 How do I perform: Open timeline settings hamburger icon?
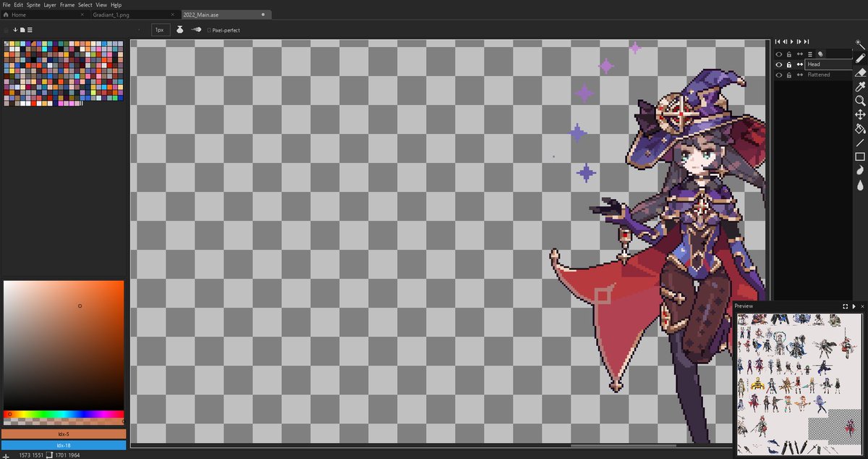(810, 54)
